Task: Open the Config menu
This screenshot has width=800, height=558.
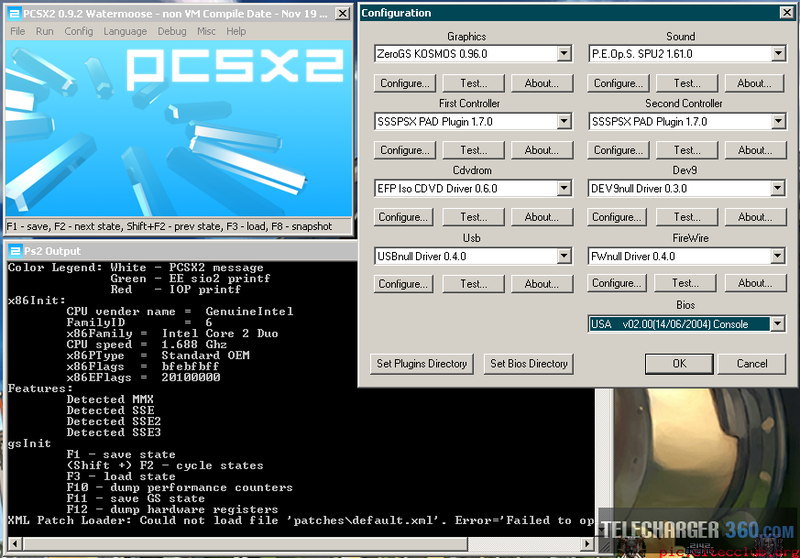Action: (x=79, y=31)
